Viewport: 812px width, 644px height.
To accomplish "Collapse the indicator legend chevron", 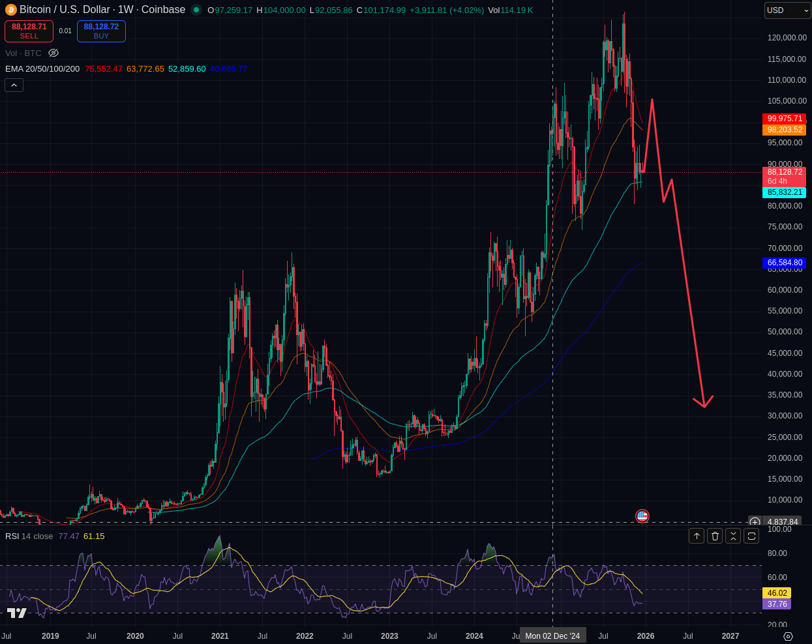I will click(x=14, y=85).
